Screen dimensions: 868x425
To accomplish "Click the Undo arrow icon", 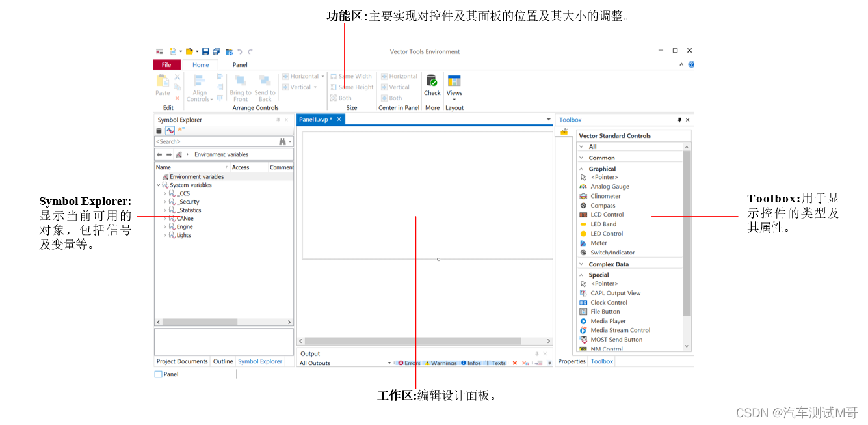I will [x=240, y=51].
